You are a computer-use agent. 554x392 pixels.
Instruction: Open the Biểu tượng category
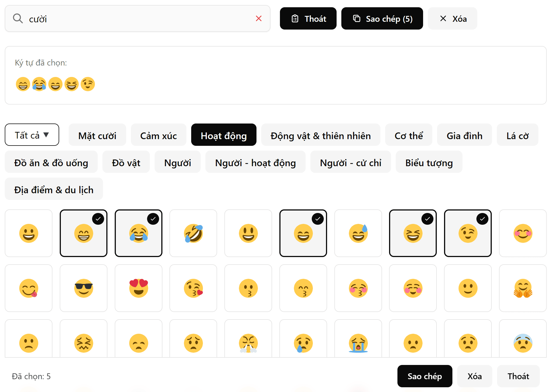(x=429, y=163)
